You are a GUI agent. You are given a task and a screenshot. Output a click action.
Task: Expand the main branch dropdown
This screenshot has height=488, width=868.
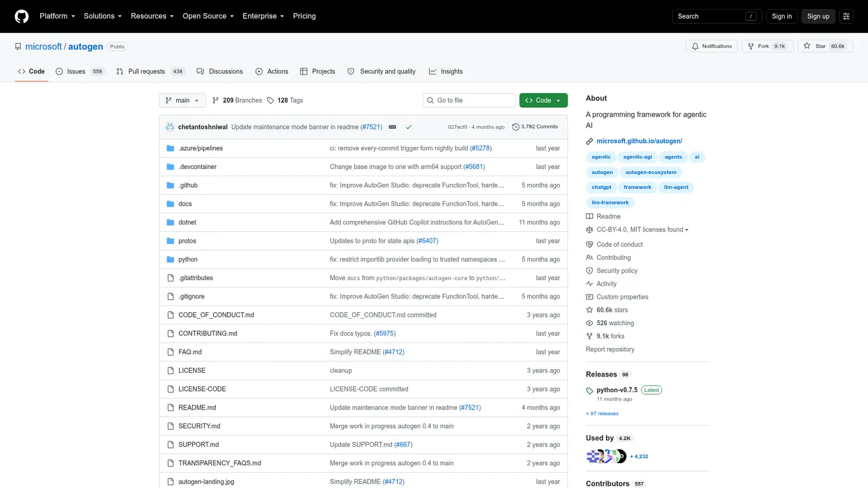pos(183,101)
